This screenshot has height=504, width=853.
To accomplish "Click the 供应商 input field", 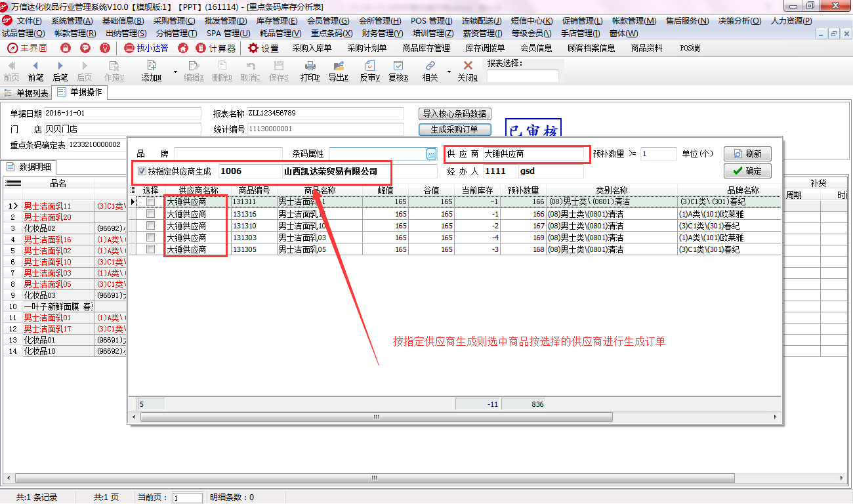I will pos(533,154).
